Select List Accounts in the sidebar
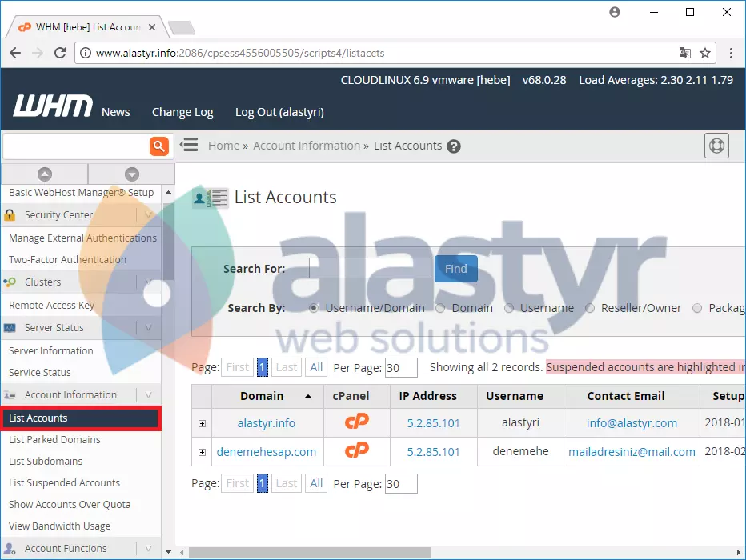This screenshot has height=560, width=746. 80,418
